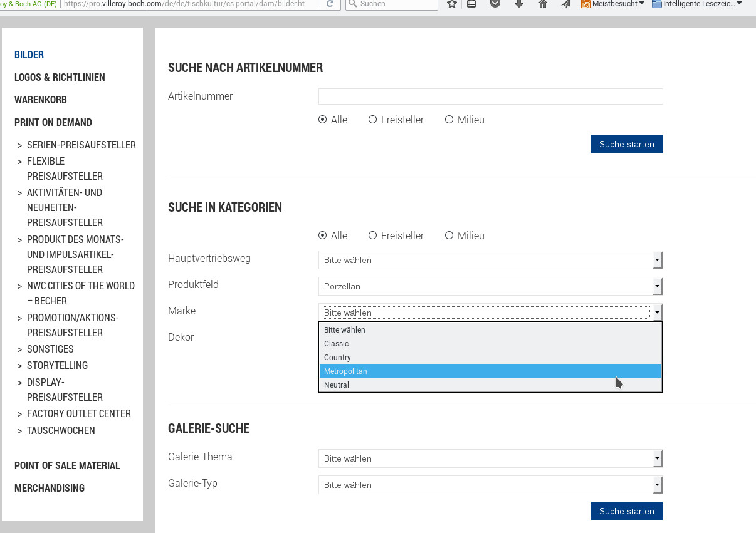
Task: Select Freisteller radio under Artikelnummer search
Action: 372,120
